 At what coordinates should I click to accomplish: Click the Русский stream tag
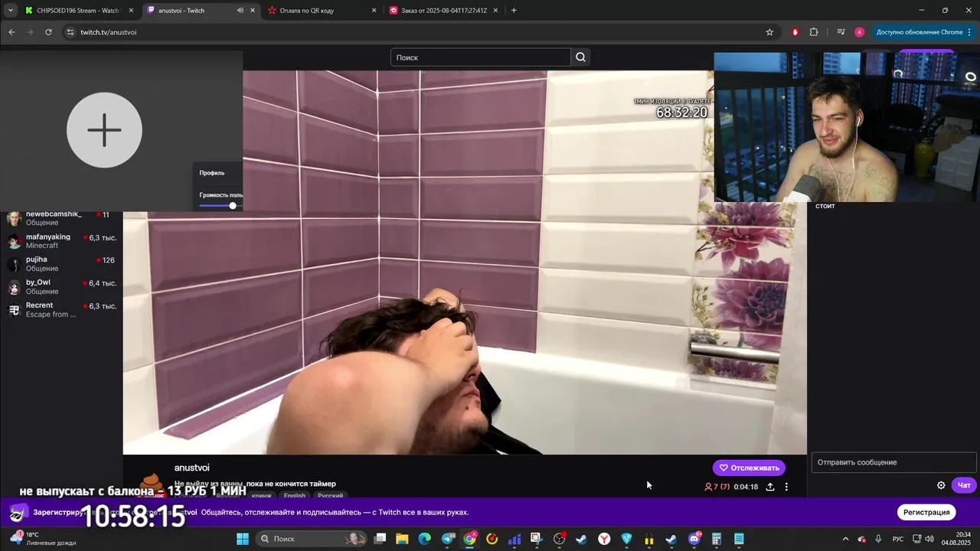[330, 495]
